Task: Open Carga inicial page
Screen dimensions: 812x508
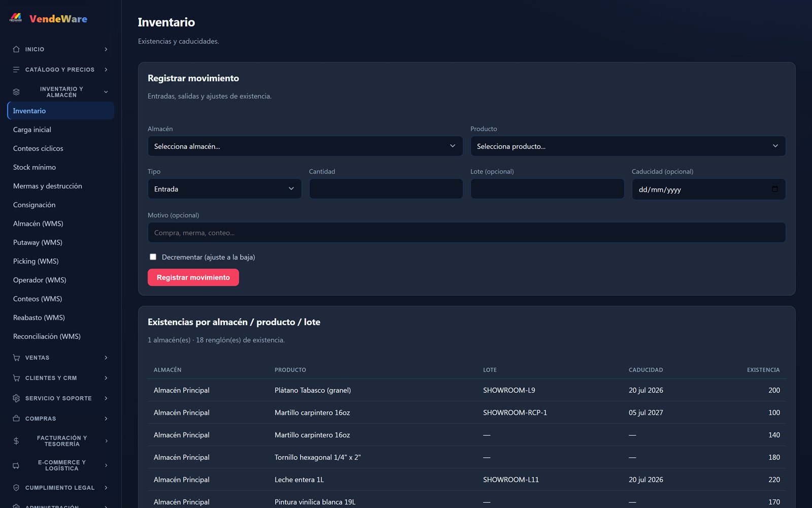Action: (60, 130)
